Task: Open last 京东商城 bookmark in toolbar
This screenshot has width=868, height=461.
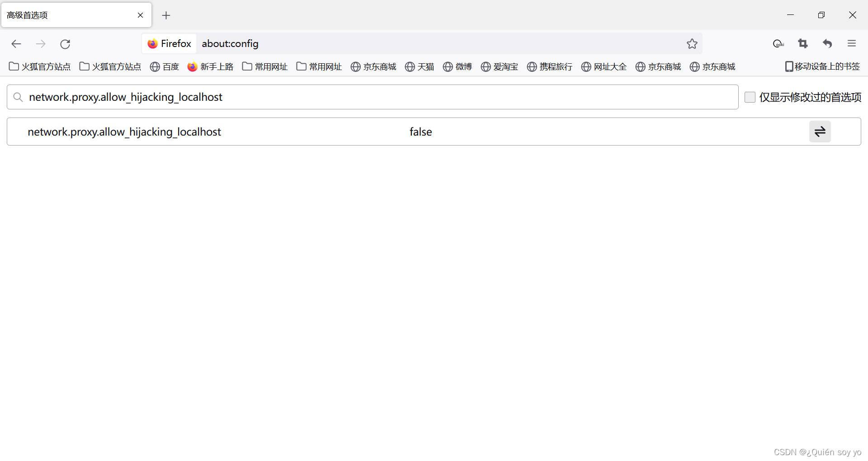Action: point(712,66)
